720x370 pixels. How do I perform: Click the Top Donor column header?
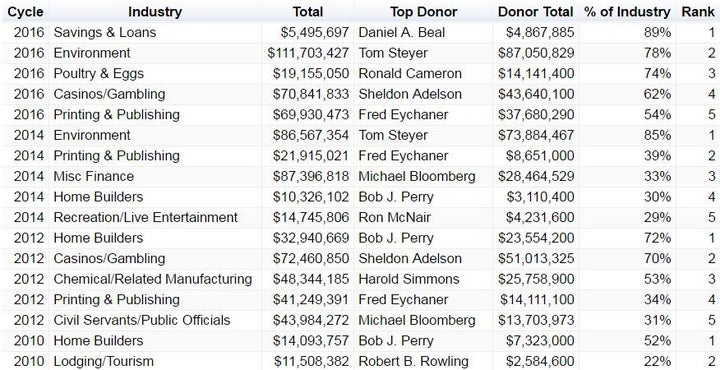423,12
